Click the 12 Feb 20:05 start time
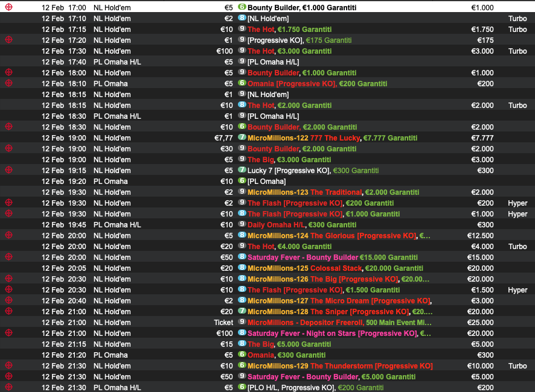 pyautogui.click(x=64, y=268)
